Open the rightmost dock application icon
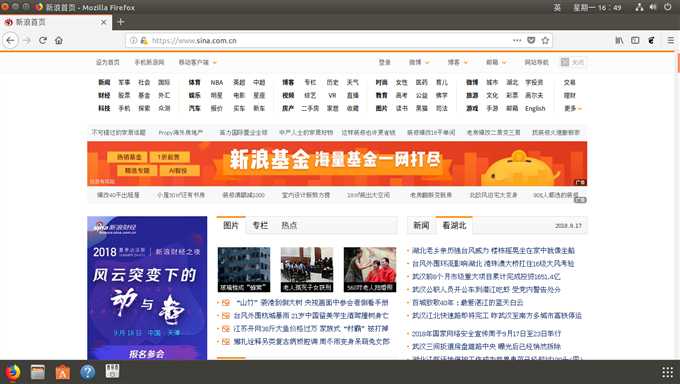This screenshot has width=680, height=384. (112, 371)
